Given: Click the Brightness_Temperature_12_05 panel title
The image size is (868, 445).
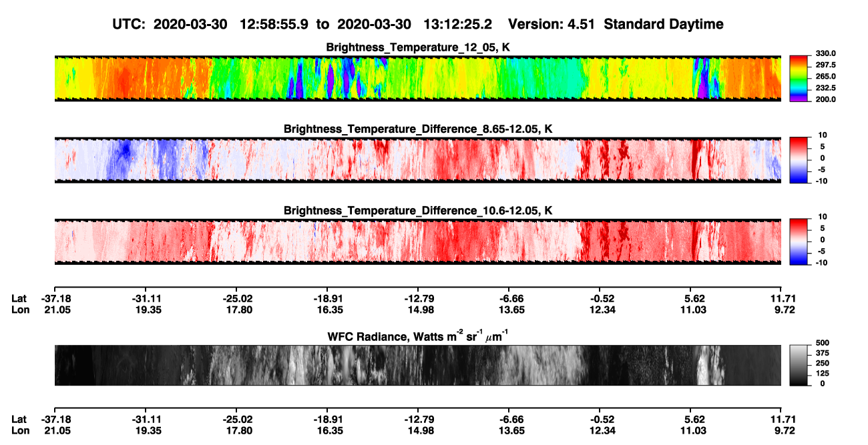Looking at the screenshot, I should pos(419,47).
